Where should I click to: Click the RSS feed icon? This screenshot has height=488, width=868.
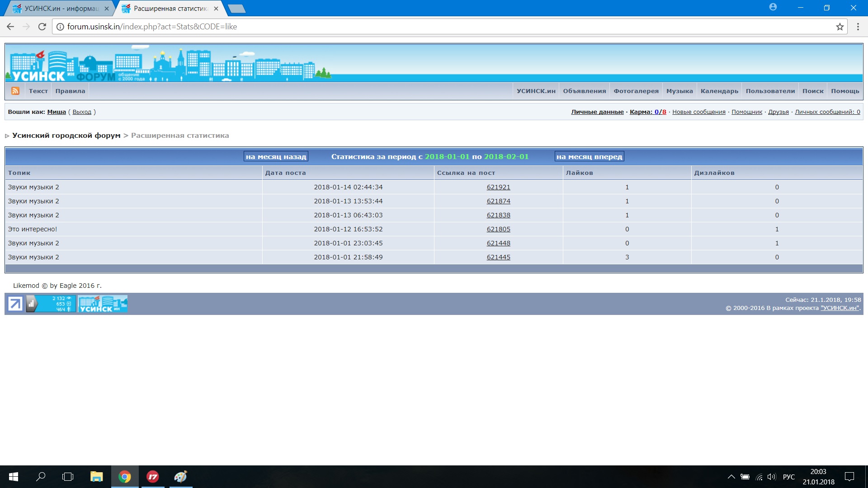coord(15,91)
